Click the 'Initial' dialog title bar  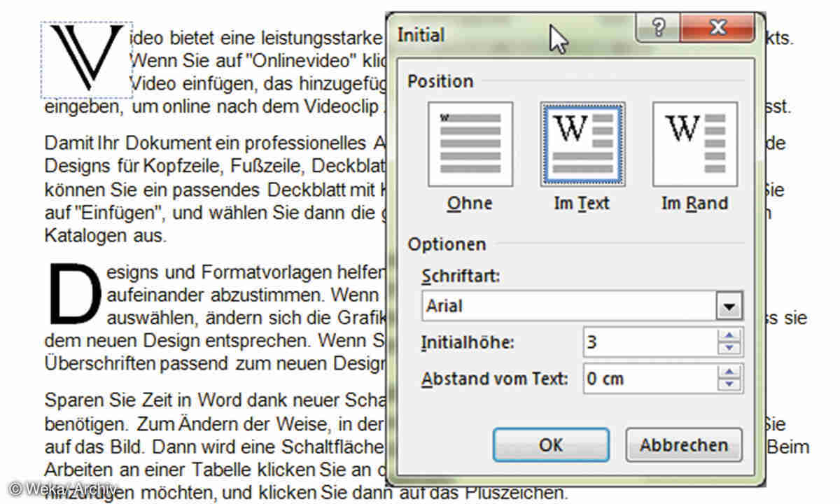click(490, 35)
